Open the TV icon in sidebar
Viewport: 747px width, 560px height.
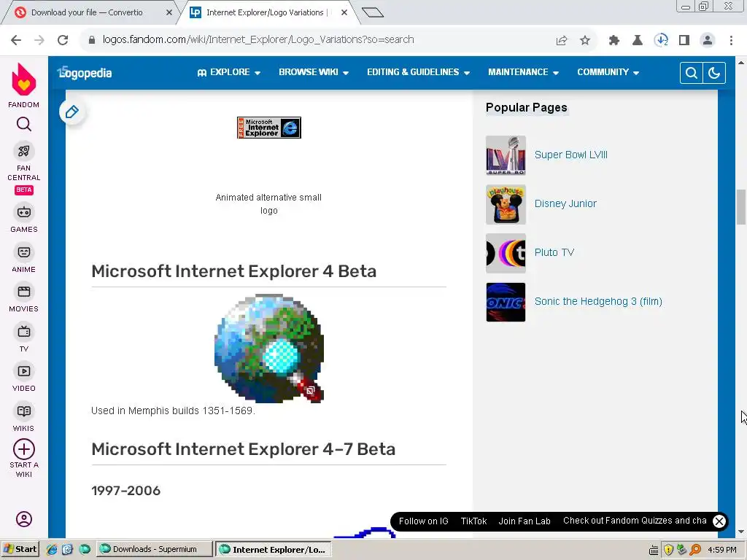coord(24,332)
